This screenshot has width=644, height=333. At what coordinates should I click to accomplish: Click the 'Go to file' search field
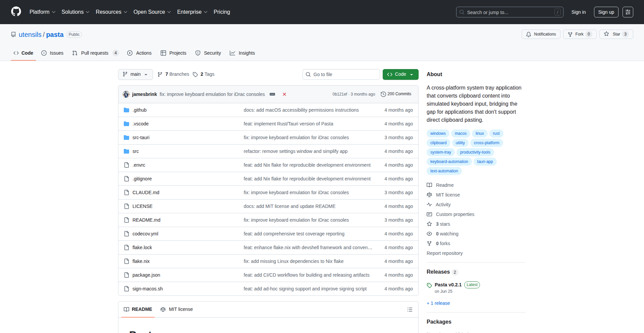coord(341,74)
